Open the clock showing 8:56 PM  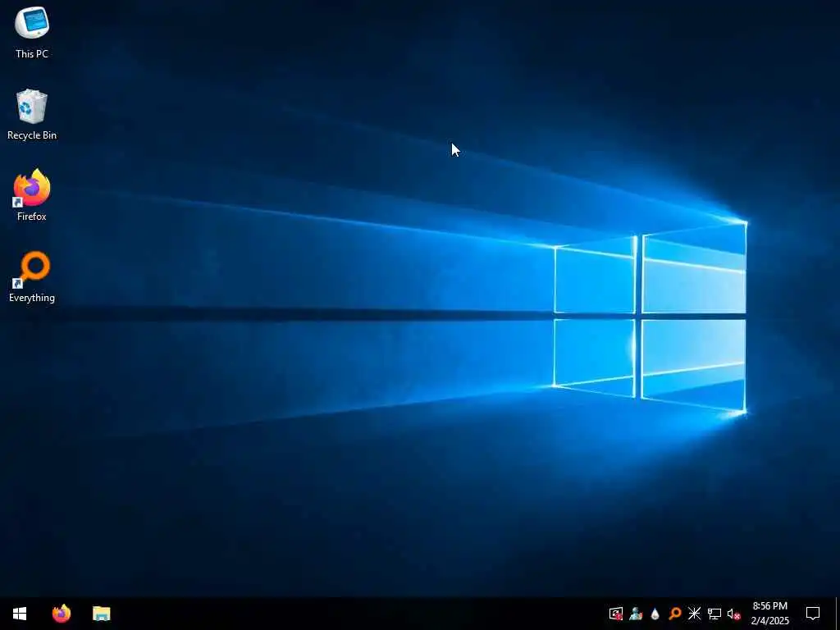click(769, 614)
